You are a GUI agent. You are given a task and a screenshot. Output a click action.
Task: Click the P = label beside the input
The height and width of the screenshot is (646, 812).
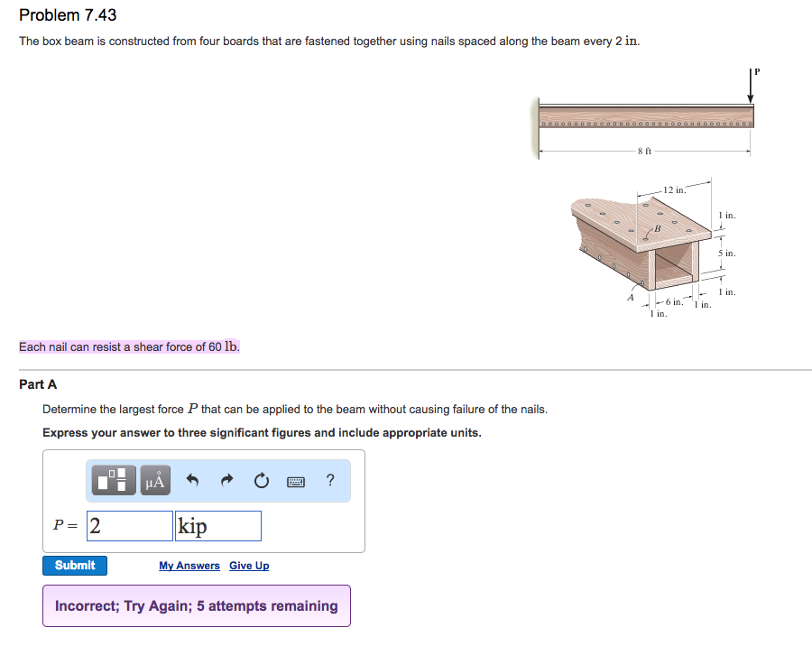(65, 525)
